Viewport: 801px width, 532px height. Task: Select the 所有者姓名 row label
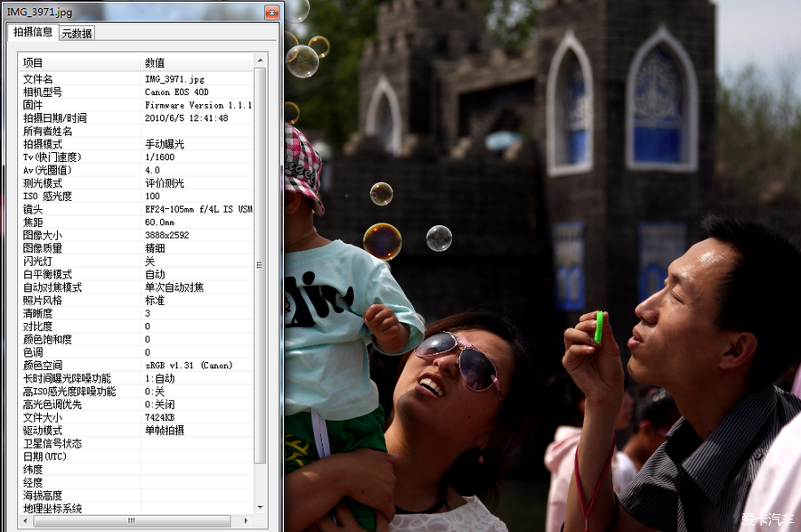pos(47,131)
